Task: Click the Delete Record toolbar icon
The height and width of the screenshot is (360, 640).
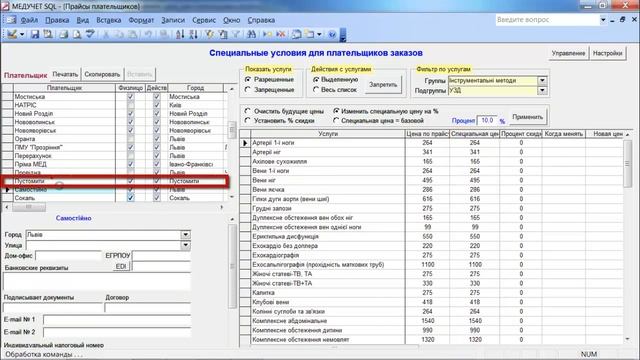Action: tap(281, 34)
